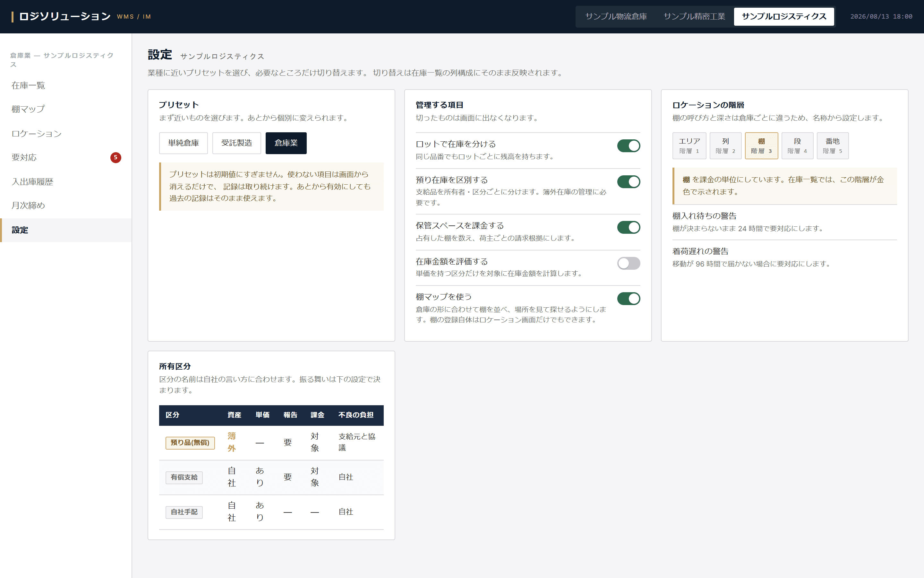Click the red 5 badge on 要対応
The width and height of the screenshot is (924, 578).
pyautogui.click(x=116, y=157)
